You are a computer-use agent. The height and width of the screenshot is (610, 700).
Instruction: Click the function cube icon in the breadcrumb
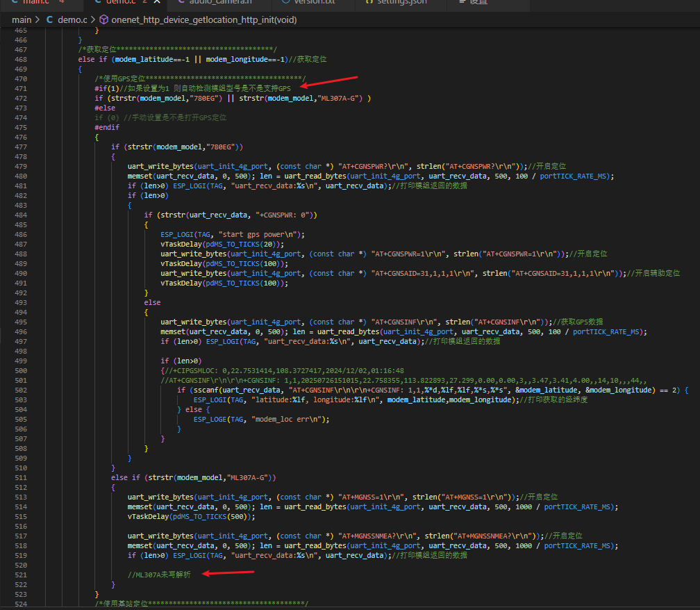103,19
